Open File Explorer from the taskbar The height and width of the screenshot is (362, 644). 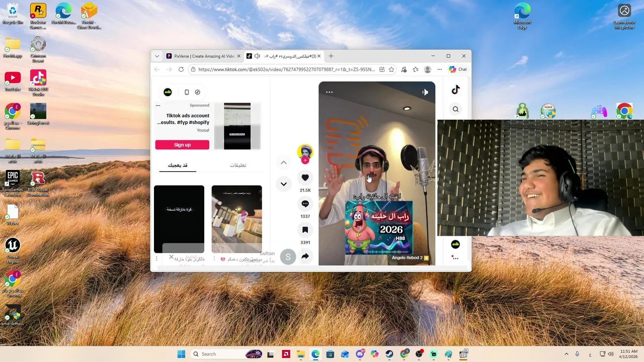[x=300, y=354]
